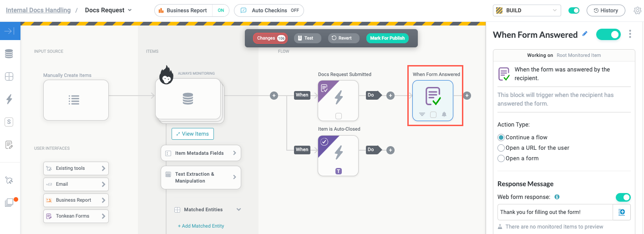
Task: Click the database icon in left sidebar
Action: 9,54
